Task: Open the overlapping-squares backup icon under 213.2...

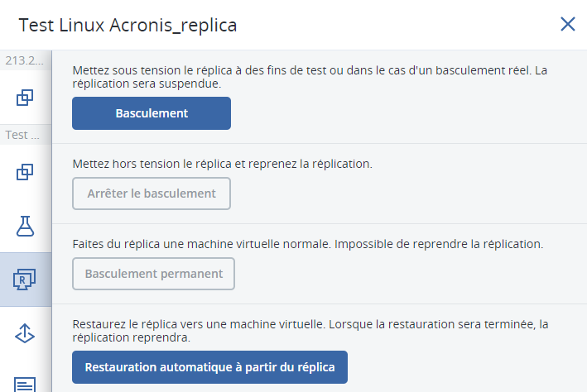Action: point(25,98)
